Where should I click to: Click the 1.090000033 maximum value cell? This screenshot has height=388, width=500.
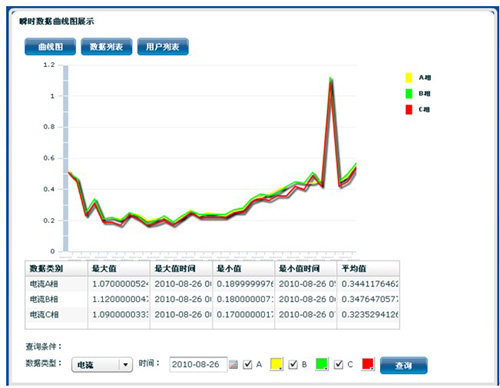(x=119, y=315)
